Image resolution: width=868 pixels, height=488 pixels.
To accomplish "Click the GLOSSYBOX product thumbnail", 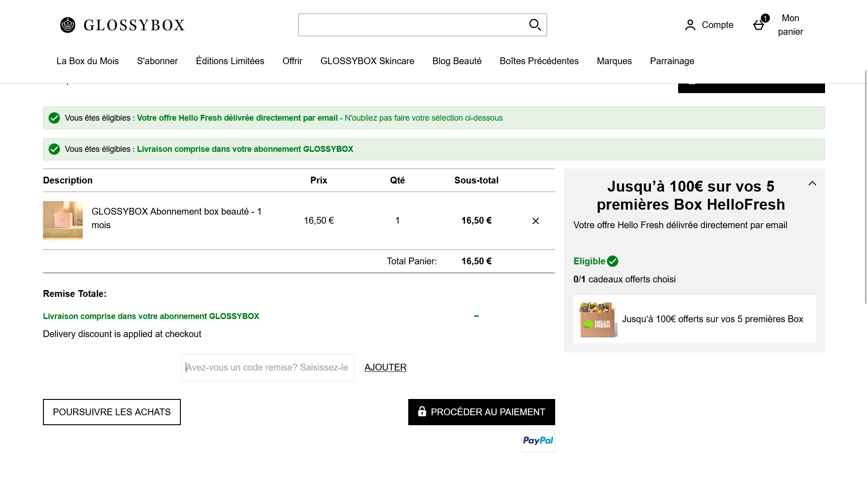I will pos(63,221).
